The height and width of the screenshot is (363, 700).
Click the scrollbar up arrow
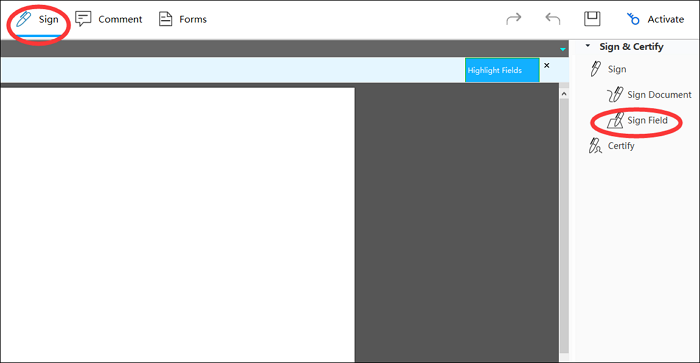(564, 94)
